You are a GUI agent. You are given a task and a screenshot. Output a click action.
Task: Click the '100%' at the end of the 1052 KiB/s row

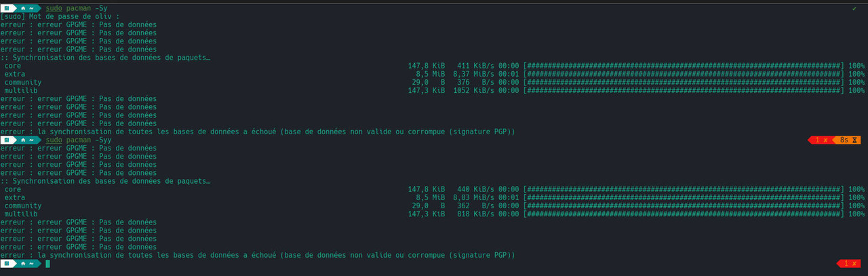pyautogui.click(x=856, y=90)
